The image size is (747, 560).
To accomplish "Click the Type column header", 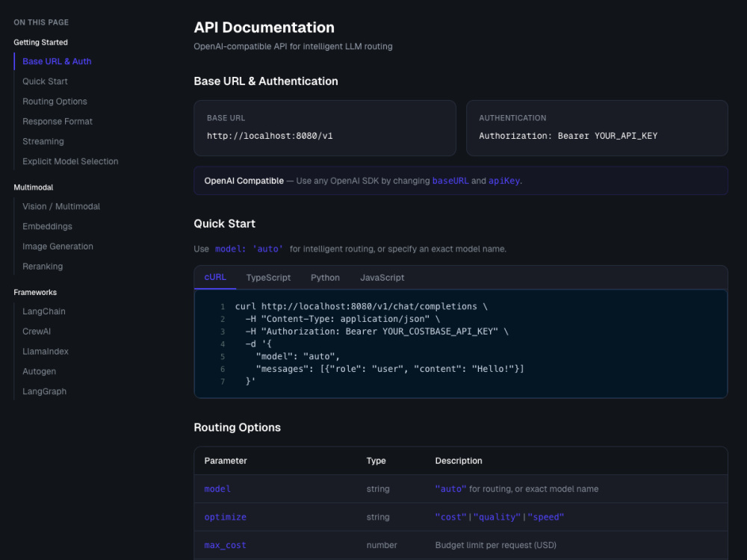I will coord(376,461).
